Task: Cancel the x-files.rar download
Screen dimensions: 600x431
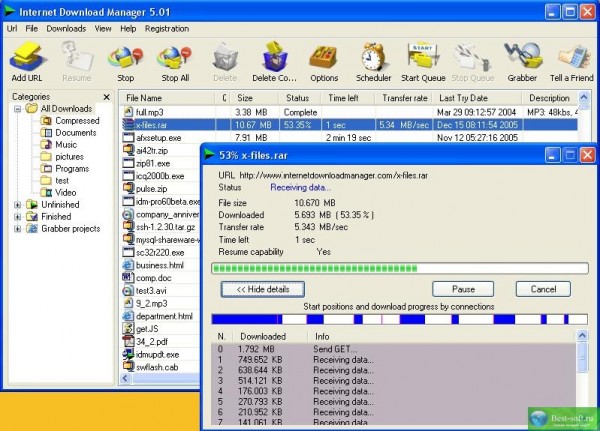Action: tap(544, 289)
